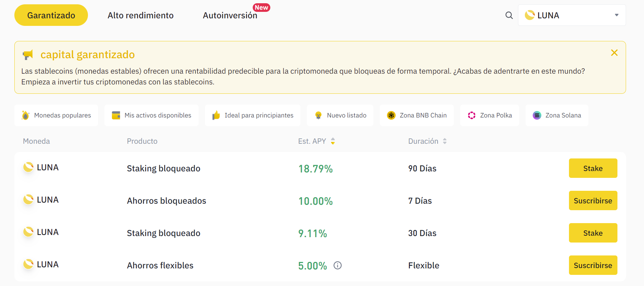644x286 pixels.
Task: Click the info icon beside 5.00% APY
Action: click(x=337, y=266)
